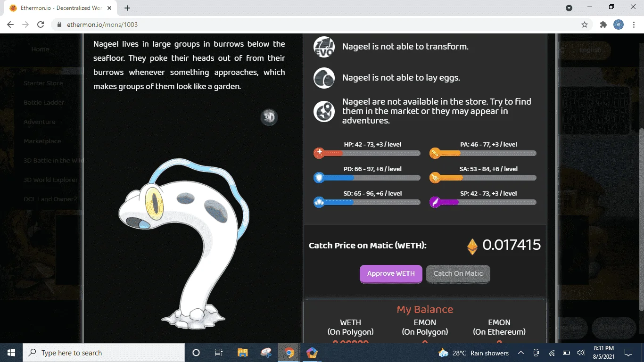Click the PA attack stat icon
The image size is (644, 362).
pos(435,153)
